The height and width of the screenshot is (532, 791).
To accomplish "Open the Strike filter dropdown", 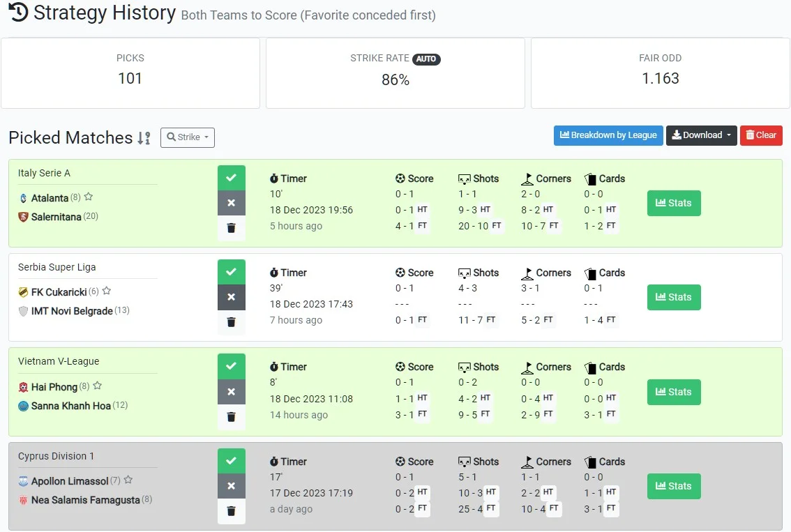I will coord(187,137).
